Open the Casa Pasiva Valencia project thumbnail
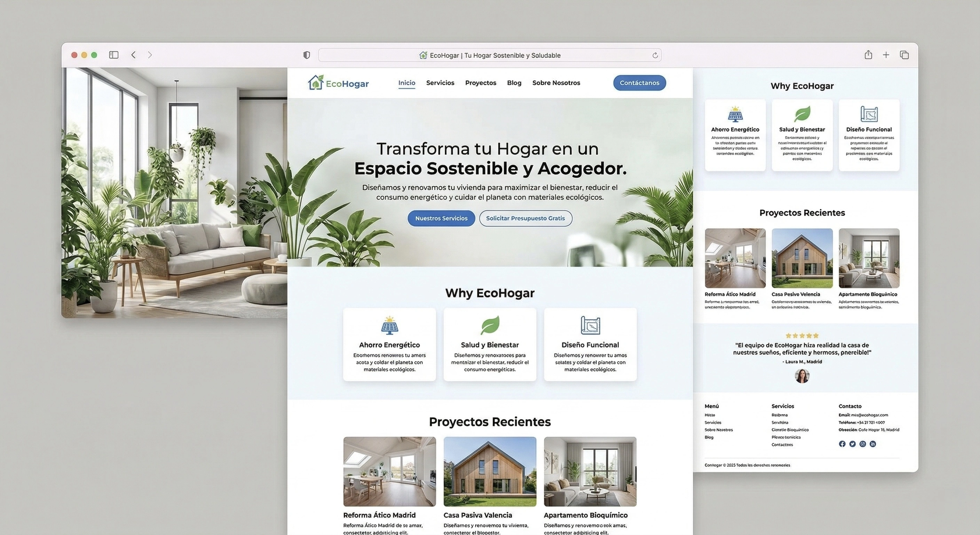This screenshot has height=535, width=980. [490, 472]
